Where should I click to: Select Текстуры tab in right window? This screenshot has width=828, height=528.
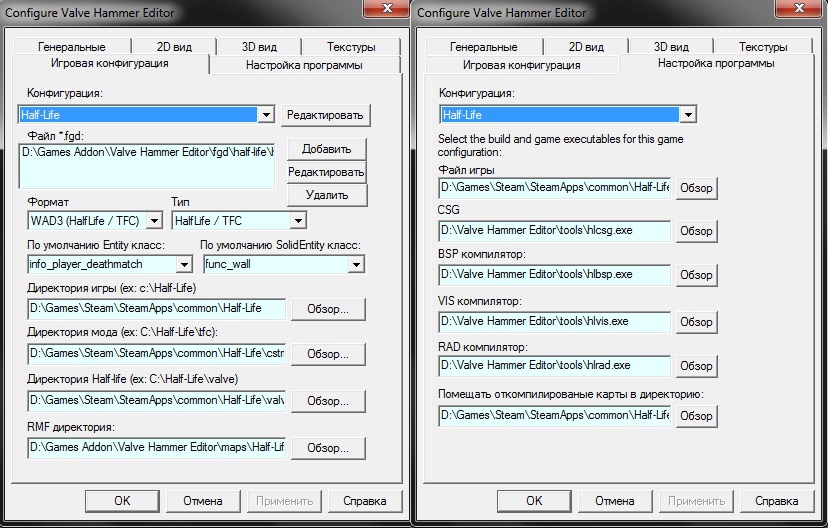(763, 46)
